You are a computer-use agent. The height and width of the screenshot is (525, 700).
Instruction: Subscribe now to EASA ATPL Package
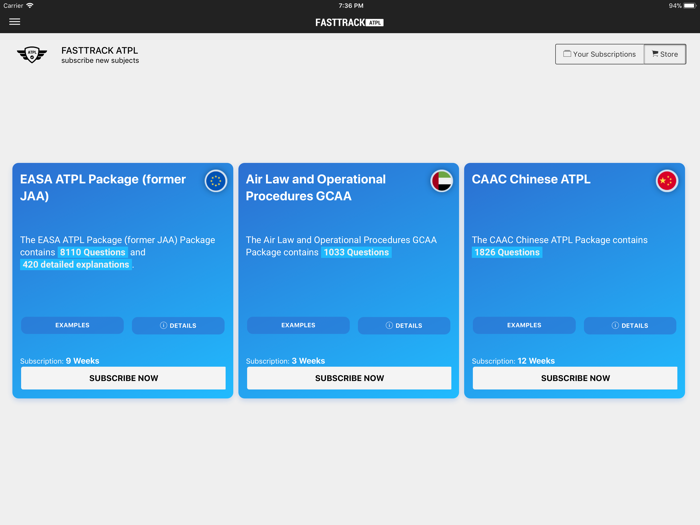tap(123, 378)
